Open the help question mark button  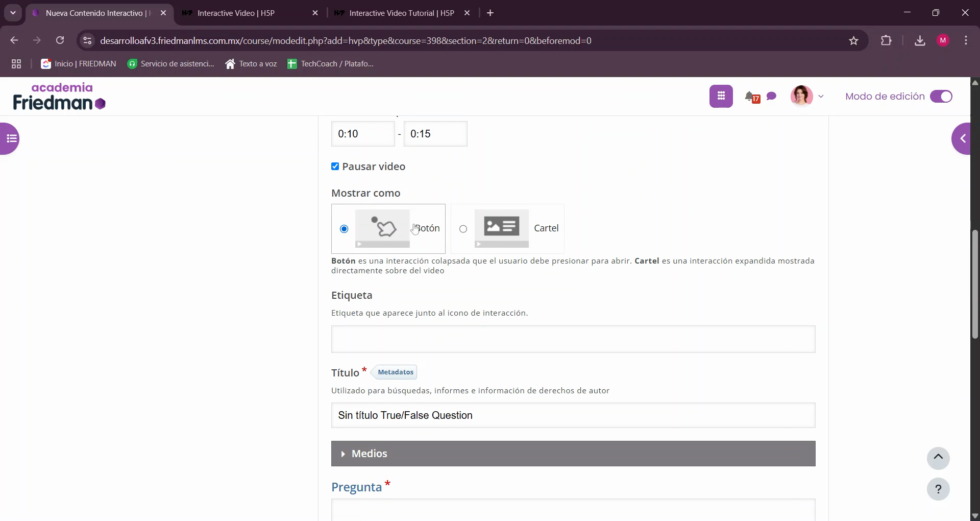[938, 489]
